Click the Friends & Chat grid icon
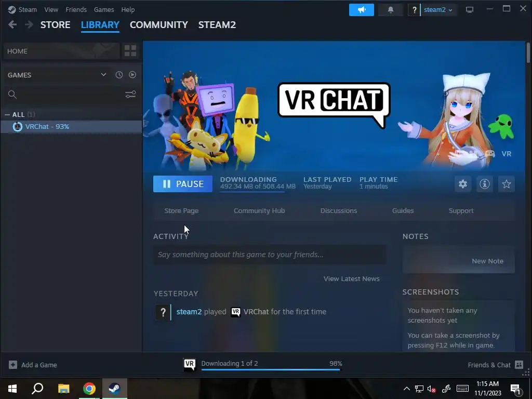 coord(519,365)
